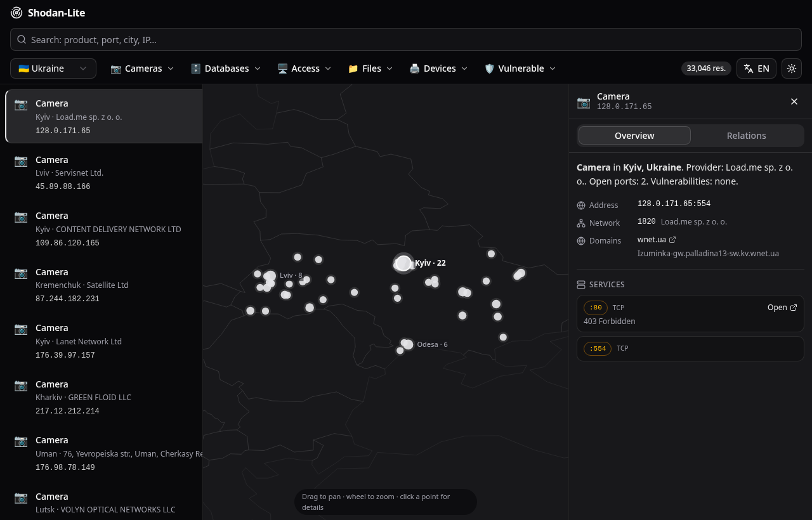Click IP 128.0.171.65 under the panel title
This screenshot has height=520, width=812.
tap(624, 107)
